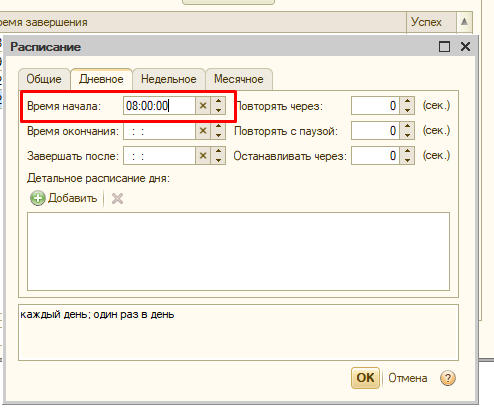This screenshot has height=419, width=494.
Task: Switch to the Недельное tab
Action: 169,79
